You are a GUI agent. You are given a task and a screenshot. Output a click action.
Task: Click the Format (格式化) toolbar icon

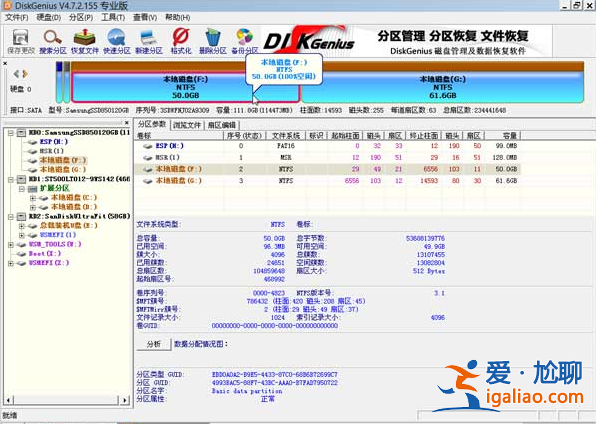[181, 41]
